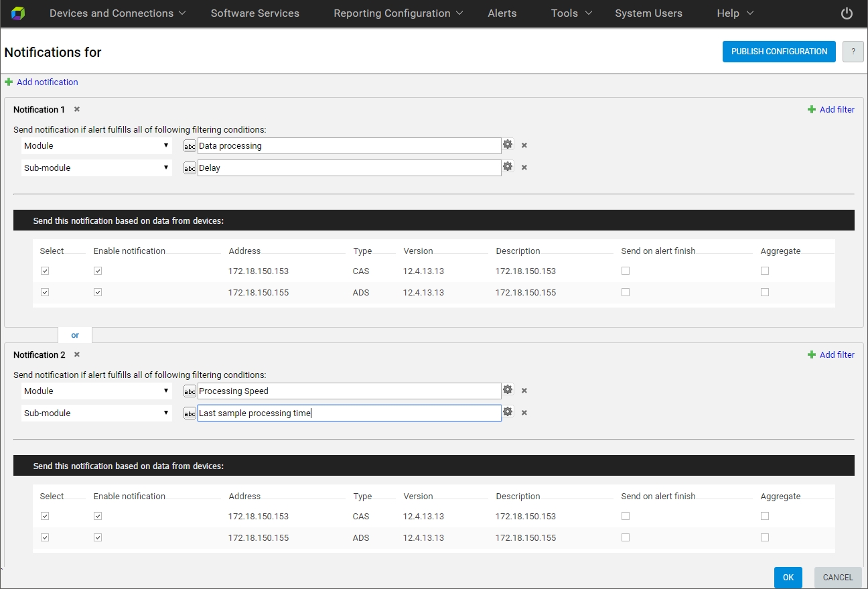Toggle Send on alert finish for CAS in Notification 1
The image size is (868, 589).
click(626, 271)
